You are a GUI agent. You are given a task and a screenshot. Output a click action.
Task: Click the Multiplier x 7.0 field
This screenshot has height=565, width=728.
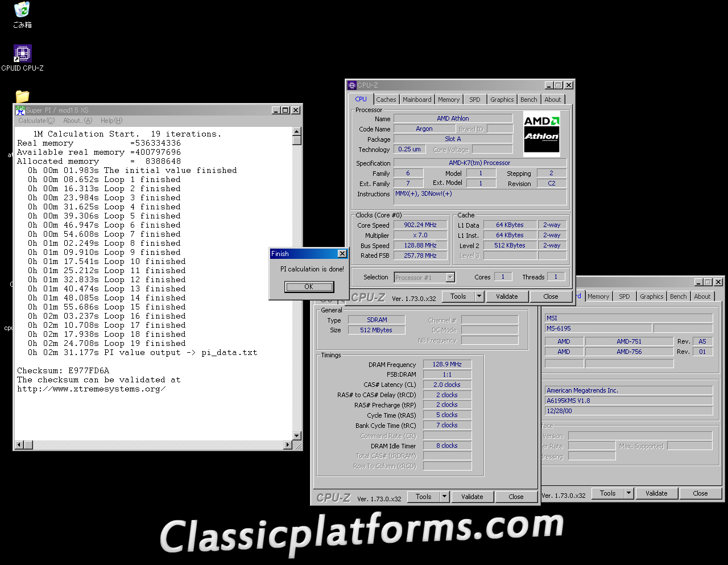[420, 236]
